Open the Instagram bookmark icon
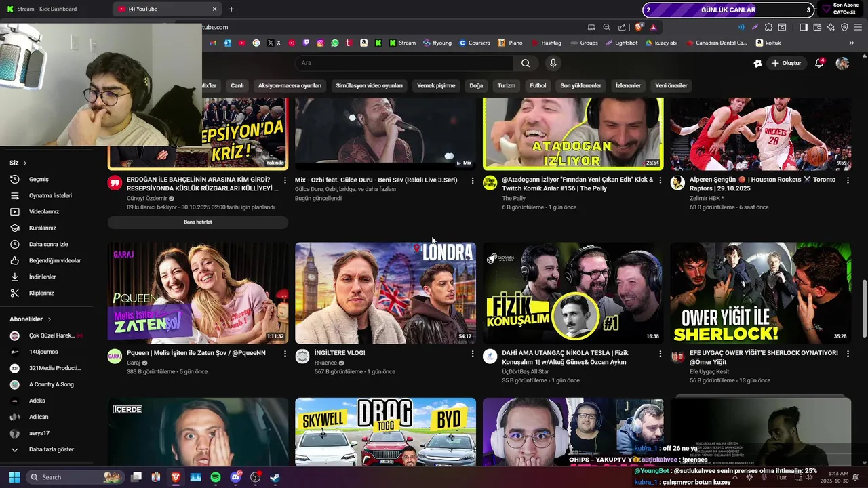Viewport: 868px width, 488px height. tap(320, 43)
